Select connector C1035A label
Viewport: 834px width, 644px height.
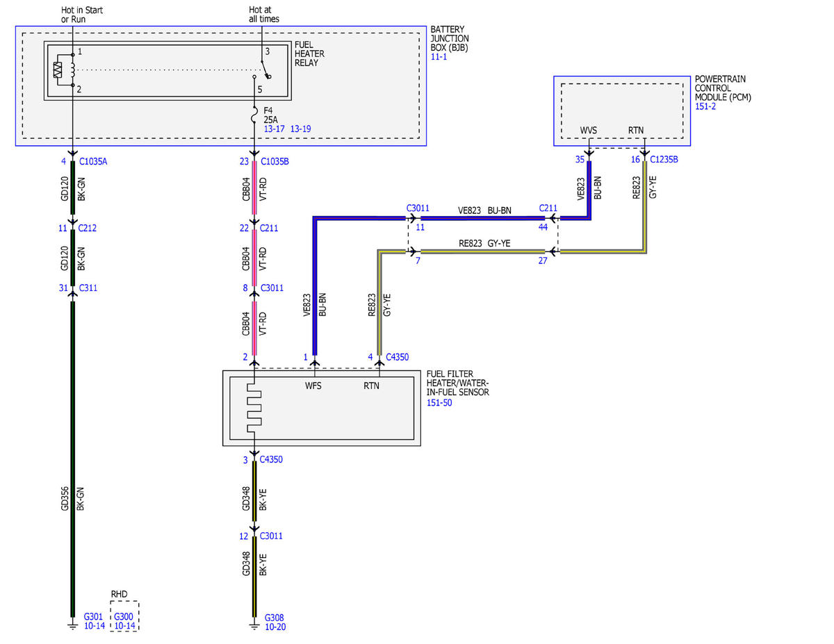pyautogui.click(x=93, y=161)
